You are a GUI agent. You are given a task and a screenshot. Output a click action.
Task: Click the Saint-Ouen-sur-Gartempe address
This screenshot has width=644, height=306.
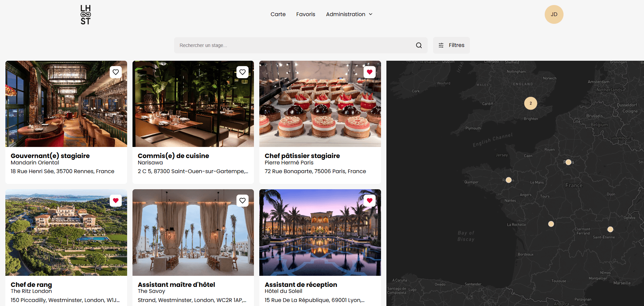click(193, 171)
